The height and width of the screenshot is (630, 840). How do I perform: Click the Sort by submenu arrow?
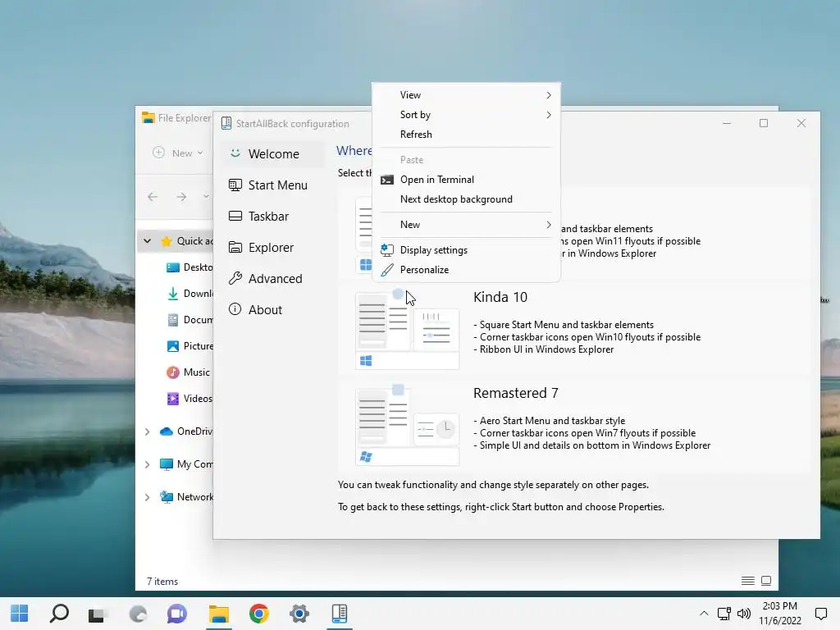(549, 115)
